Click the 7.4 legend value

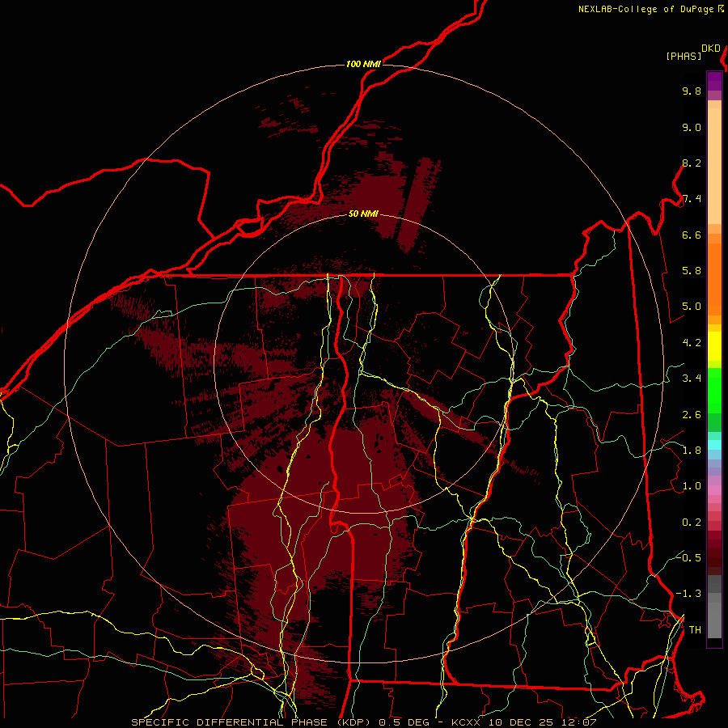pos(692,199)
